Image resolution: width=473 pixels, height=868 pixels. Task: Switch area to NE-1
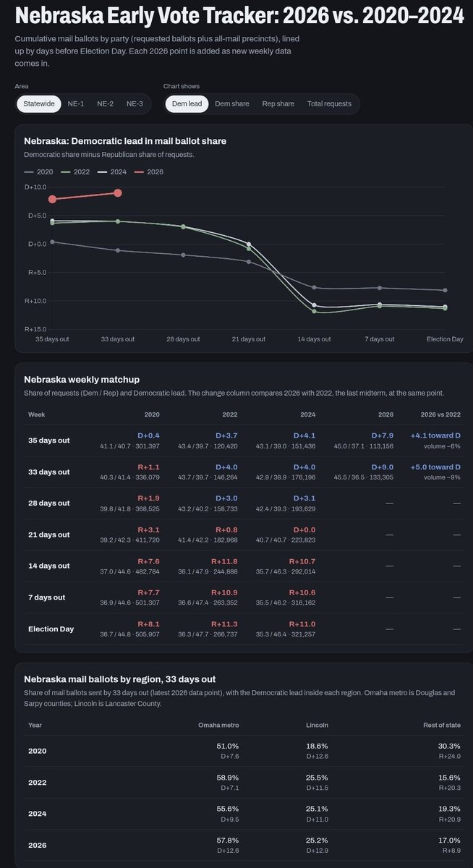(x=76, y=104)
